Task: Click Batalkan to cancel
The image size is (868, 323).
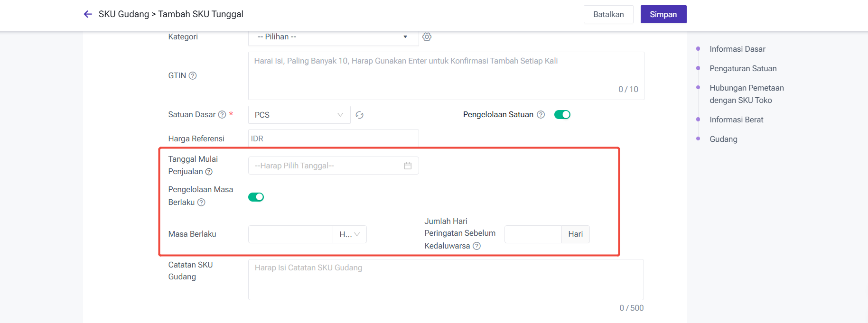Action: pos(608,14)
